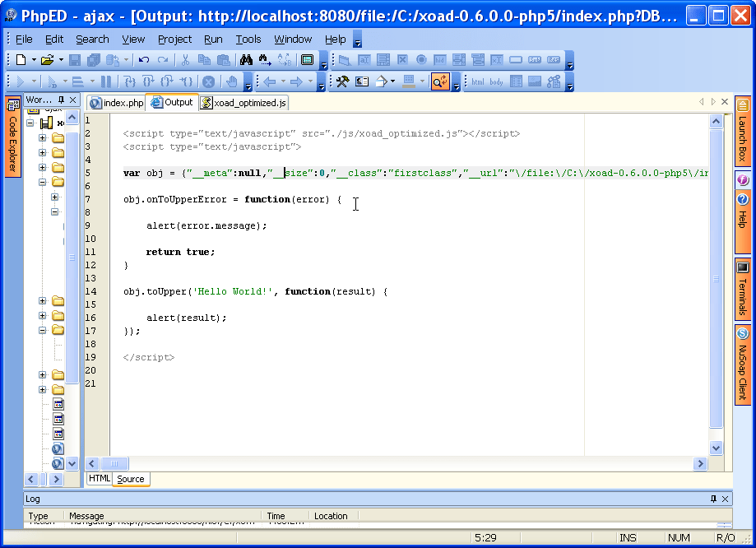The width and height of the screenshot is (756, 548).
Task: Click the editor vertical scroll down arrow
Action: pyautogui.click(x=716, y=448)
